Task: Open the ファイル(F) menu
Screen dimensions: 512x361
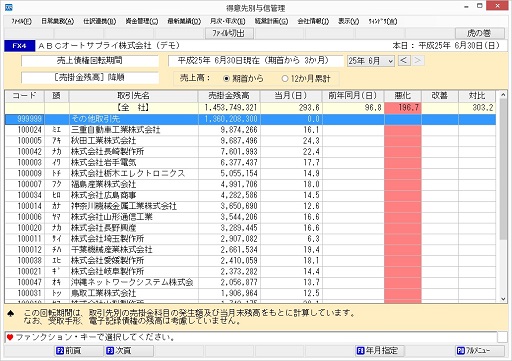Action: (21, 21)
